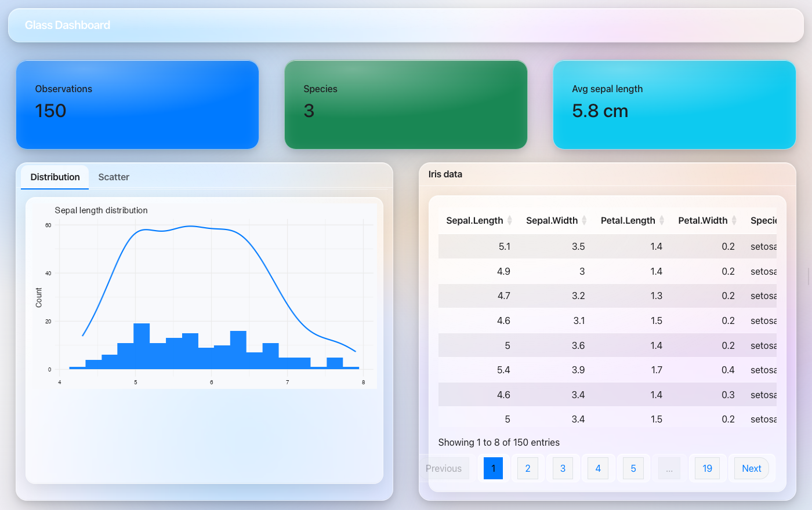Select current page 1 button

click(493, 468)
